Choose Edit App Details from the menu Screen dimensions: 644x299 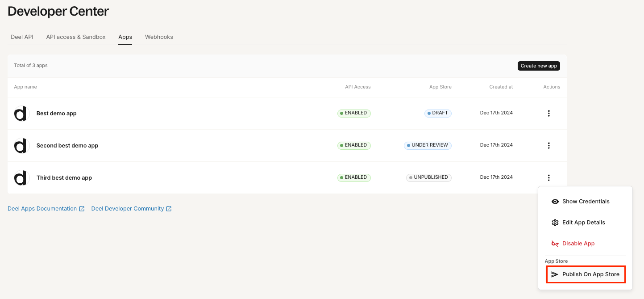pyautogui.click(x=586, y=223)
